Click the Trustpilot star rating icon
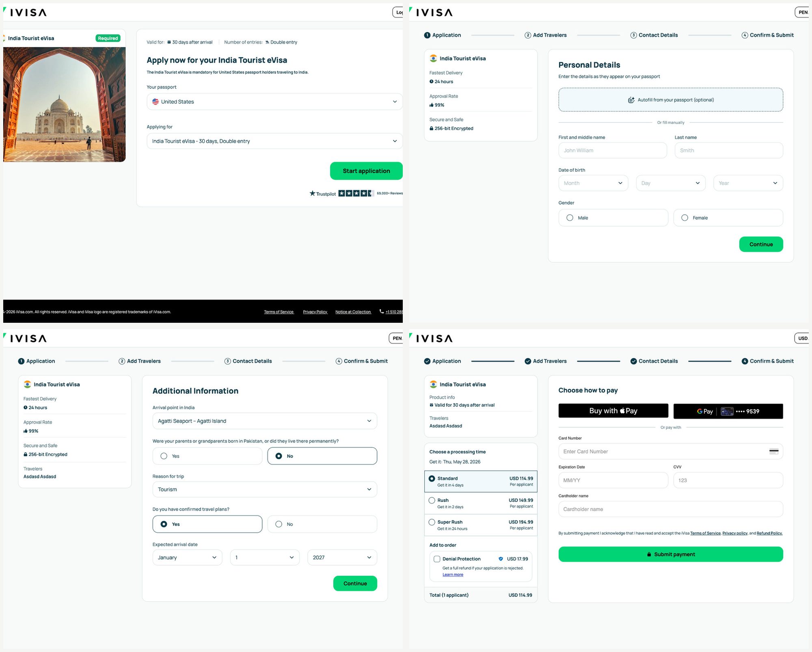The image size is (812, 652). [x=356, y=193]
